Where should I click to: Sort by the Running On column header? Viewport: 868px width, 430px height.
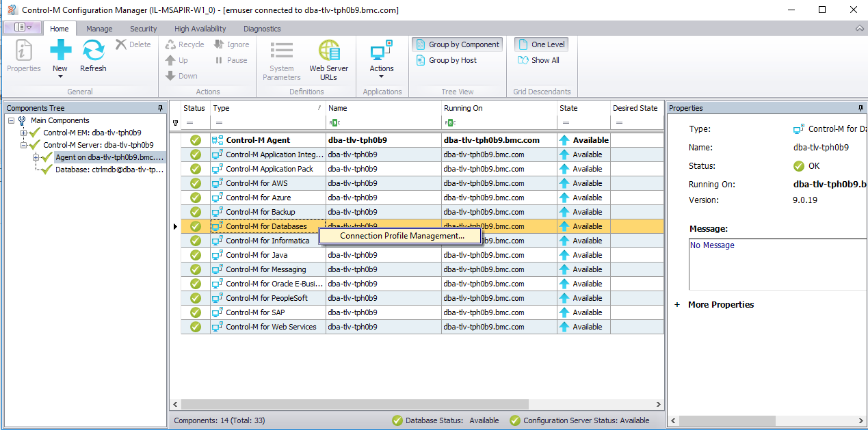[499, 108]
